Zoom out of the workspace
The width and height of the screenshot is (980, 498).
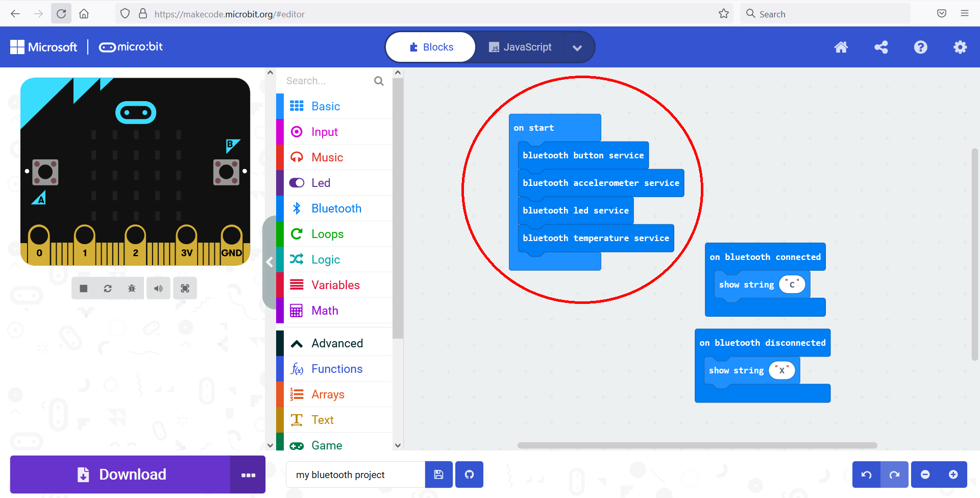(x=925, y=475)
